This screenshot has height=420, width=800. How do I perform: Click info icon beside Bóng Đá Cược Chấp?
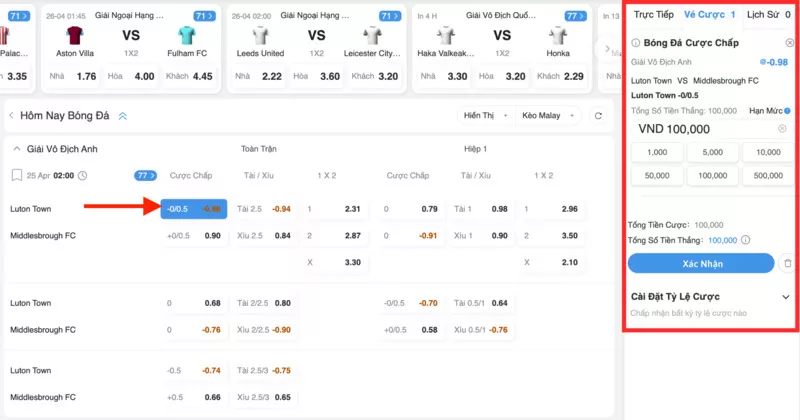(635, 43)
